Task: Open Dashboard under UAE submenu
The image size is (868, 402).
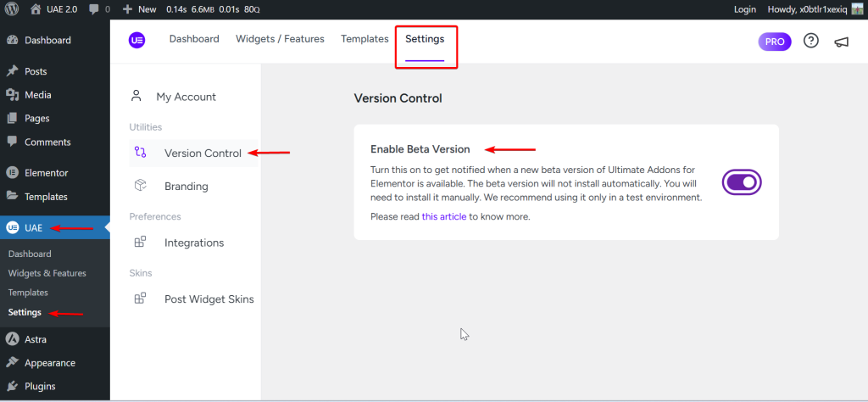Action: [30, 254]
